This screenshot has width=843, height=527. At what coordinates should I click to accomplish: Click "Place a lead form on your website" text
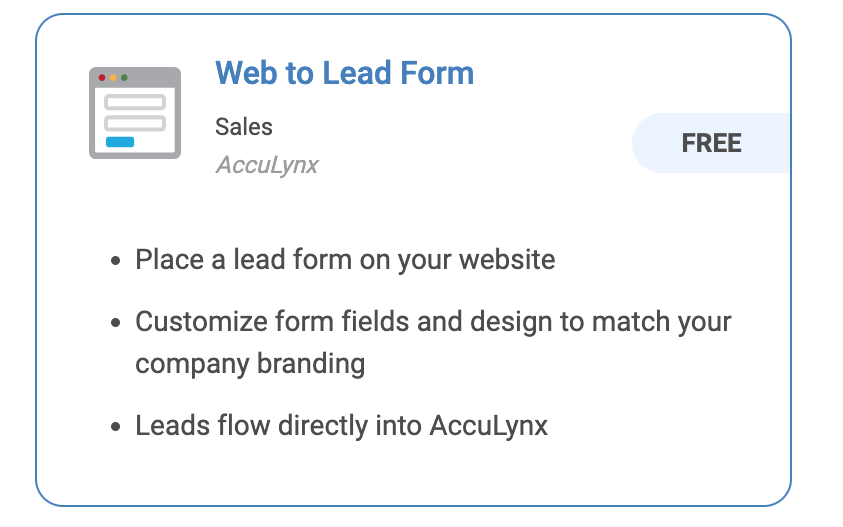point(345,260)
